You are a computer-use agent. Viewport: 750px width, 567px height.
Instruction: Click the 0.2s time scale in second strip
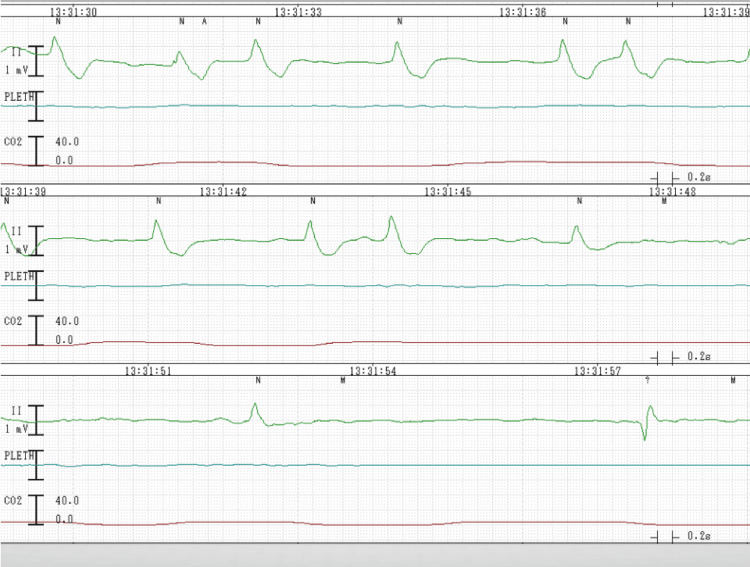point(699,356)
